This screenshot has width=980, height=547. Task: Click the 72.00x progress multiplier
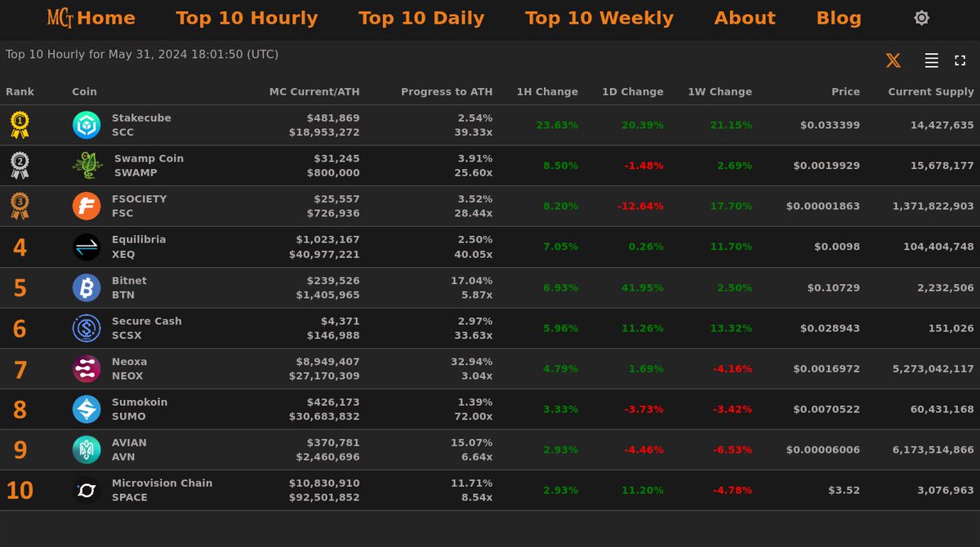point(474,416)
